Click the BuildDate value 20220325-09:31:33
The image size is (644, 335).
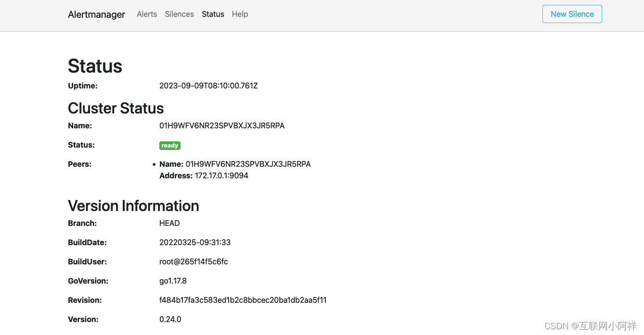195,243
